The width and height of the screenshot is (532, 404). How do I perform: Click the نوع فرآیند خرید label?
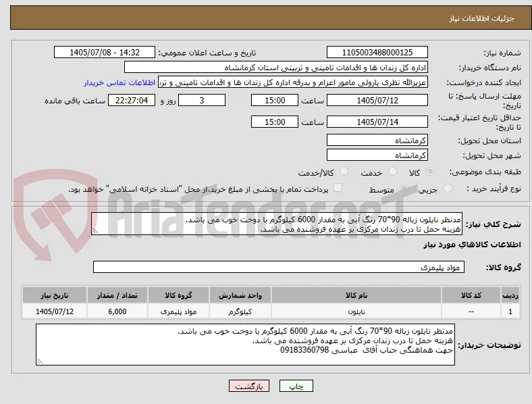coord(494,188)
